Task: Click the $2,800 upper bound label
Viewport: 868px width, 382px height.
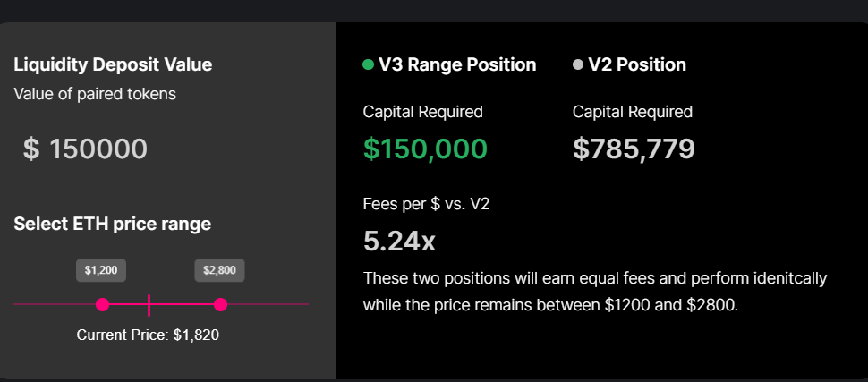Action: pyautogui.click(x=220, y=270)
